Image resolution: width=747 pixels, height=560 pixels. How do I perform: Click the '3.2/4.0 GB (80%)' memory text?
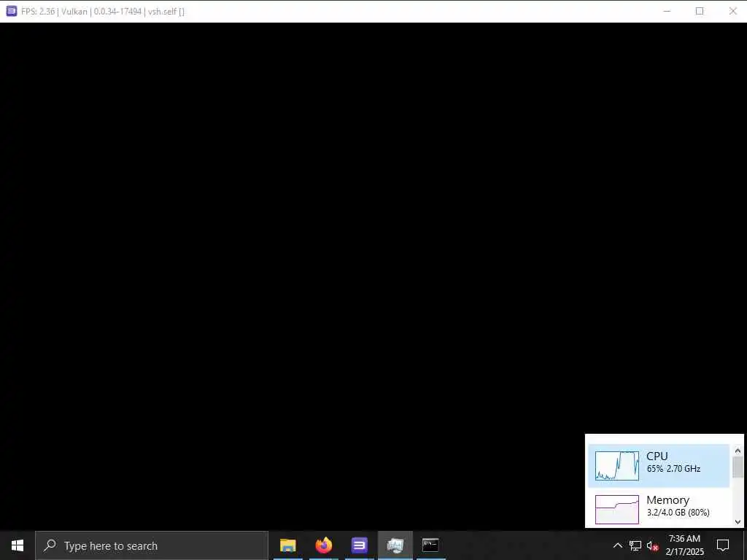tap(678, 513)
